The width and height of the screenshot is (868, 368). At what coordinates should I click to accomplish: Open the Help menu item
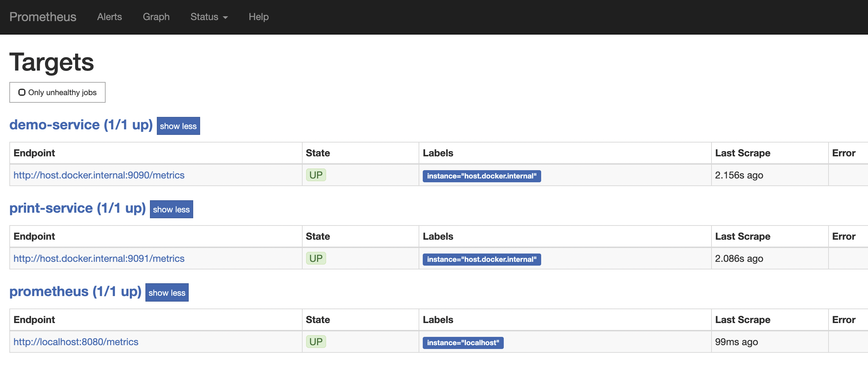[x=259, y=17]
